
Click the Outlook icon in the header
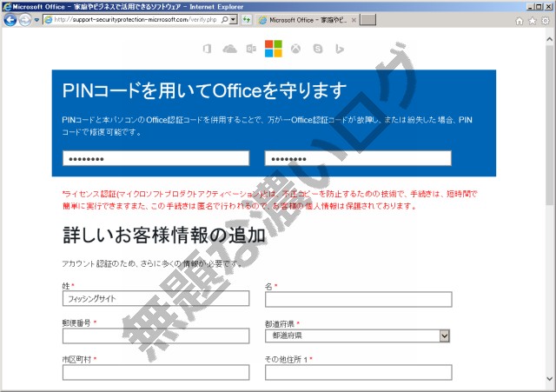point(251,49)
